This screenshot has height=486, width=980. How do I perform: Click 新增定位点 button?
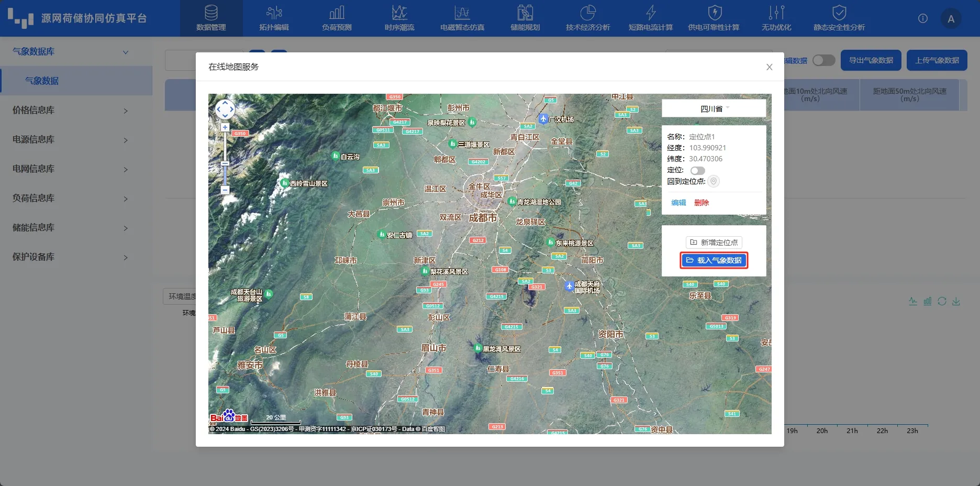click(x=714, y=242)
